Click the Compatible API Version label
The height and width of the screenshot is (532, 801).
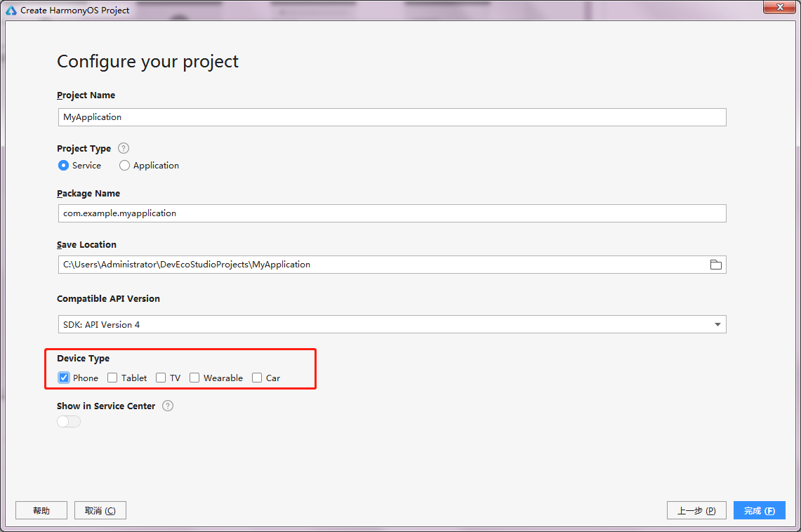(x=108, y=299)
